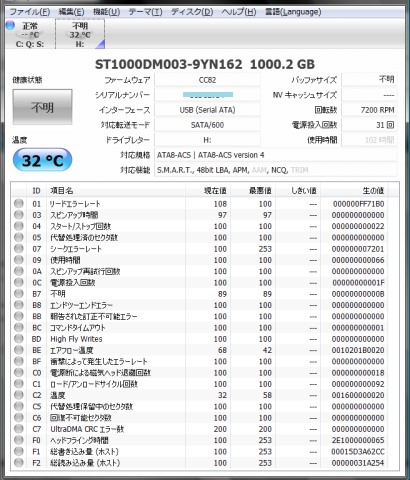The width and height of the screenshot is (410, 480).
Task: Click status circle for row B8
Action: (x=19, y=305)
